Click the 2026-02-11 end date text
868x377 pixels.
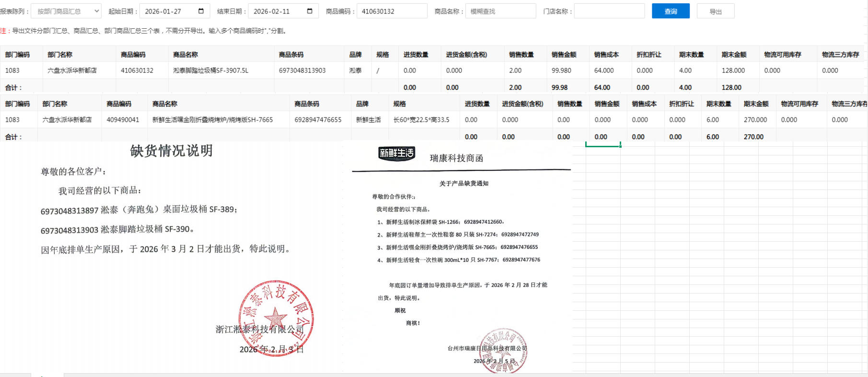point(272,11)
